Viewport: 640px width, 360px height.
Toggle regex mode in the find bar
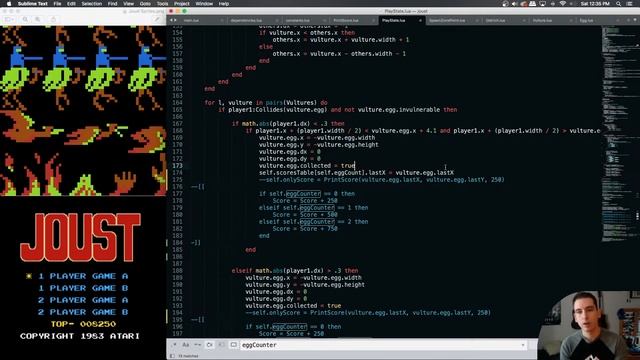point(174,345)
